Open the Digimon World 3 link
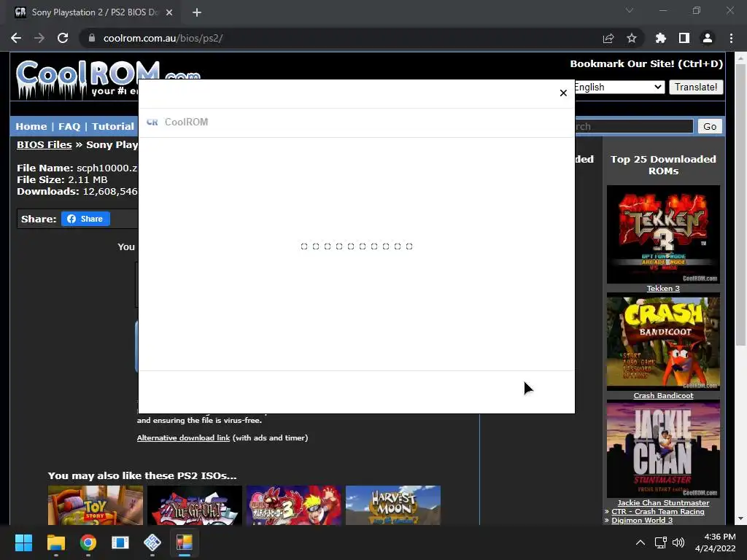 pyautogui.click(x=642, y=520)
